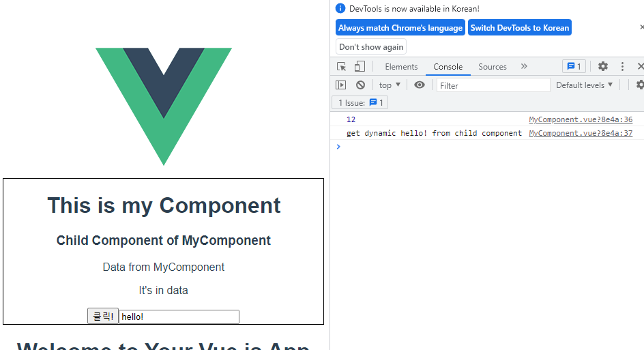Click the 클릭! button
The height and width of the screenshot is (350, 644).
pos(103,317)
